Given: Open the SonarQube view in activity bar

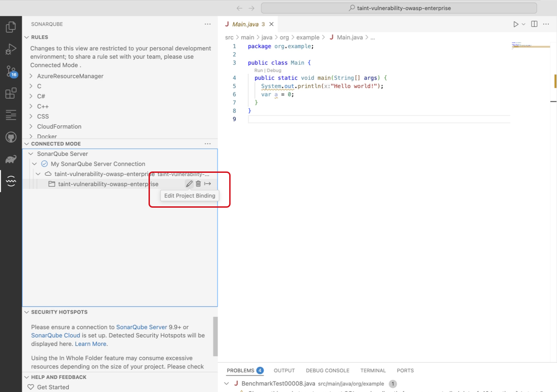Looking at the screenshot, I should [11, 182].
